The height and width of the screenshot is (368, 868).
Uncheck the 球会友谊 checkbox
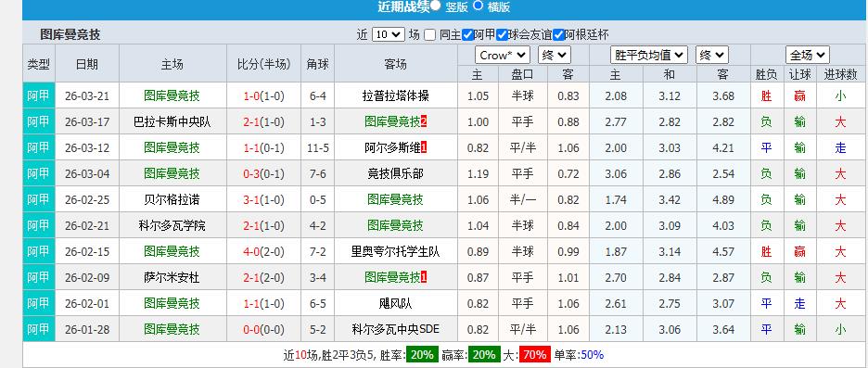pyautogui.click(x=502, y=35)
